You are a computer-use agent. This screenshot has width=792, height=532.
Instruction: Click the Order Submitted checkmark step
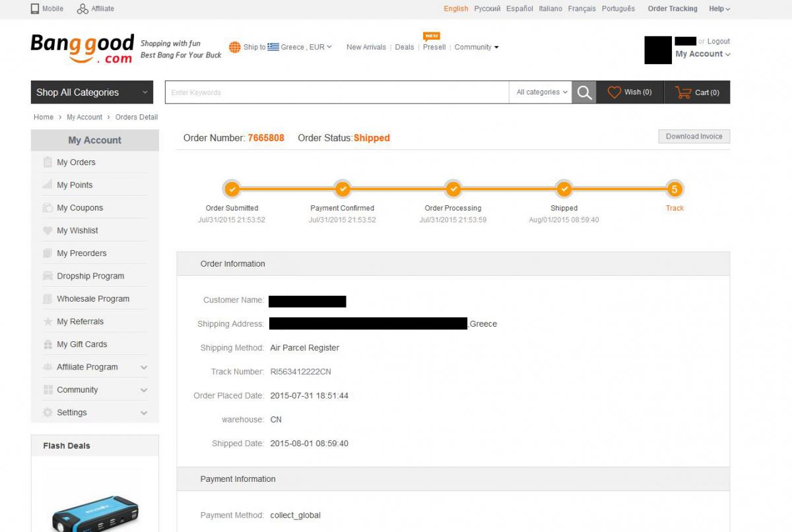click(232, 189)
